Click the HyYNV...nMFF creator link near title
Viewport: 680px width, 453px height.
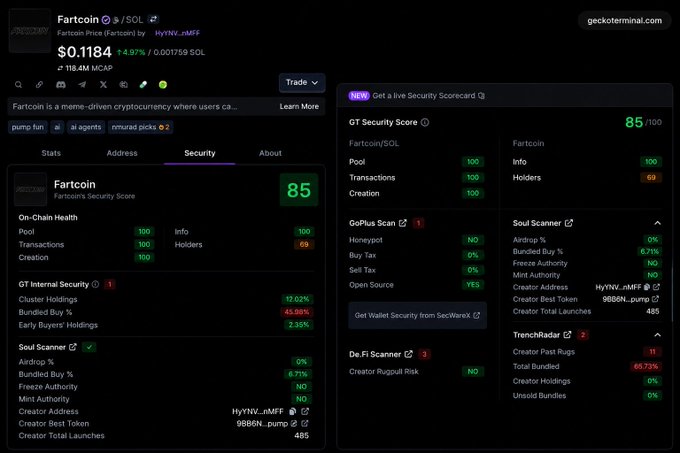177,33
